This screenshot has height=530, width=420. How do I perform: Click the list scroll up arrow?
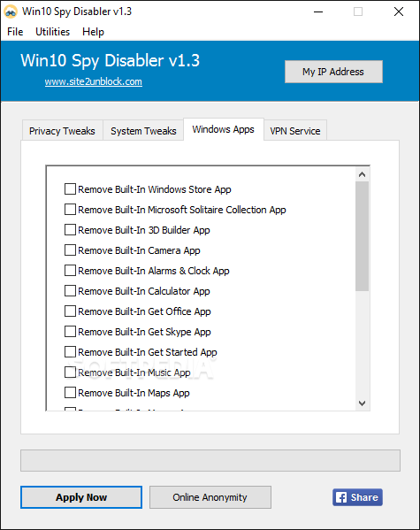[x=362, y=174]
